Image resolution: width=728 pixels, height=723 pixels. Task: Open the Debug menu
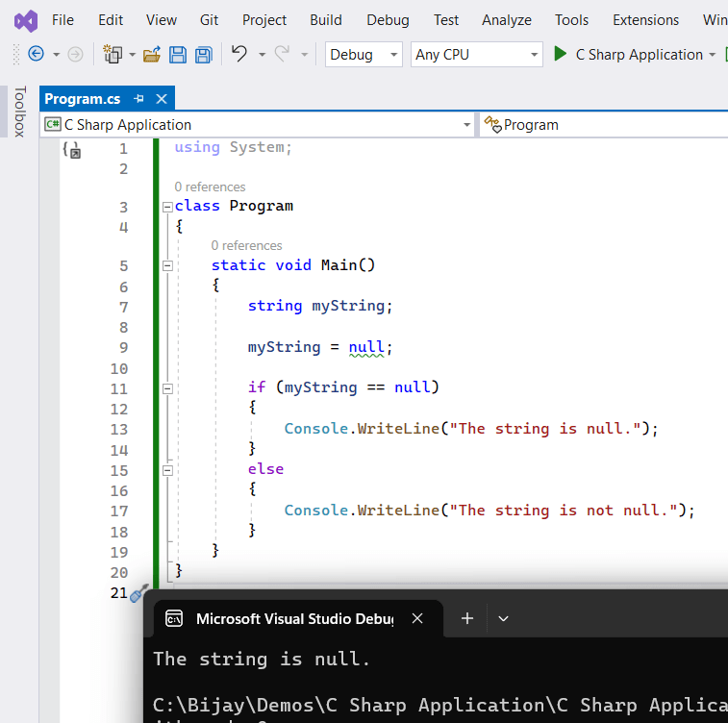pyautogui.click(x=388, y=20)
